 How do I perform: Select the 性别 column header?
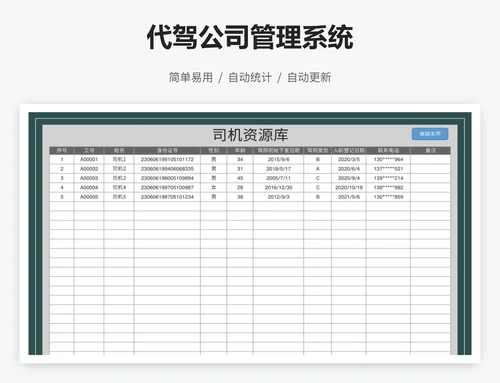[x=214, y=151]
